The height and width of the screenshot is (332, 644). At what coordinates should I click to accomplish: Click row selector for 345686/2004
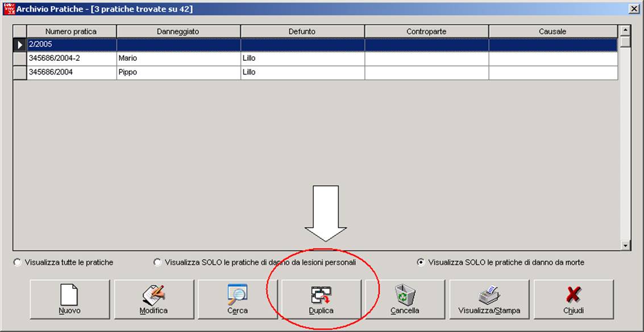20,72
